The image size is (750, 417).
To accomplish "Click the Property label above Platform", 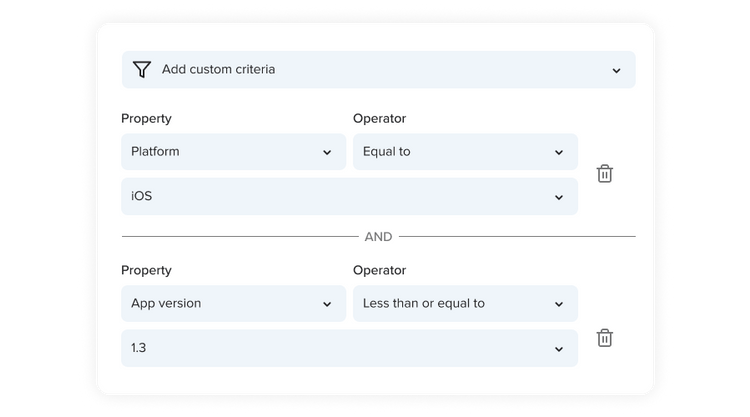I will 146,119.
